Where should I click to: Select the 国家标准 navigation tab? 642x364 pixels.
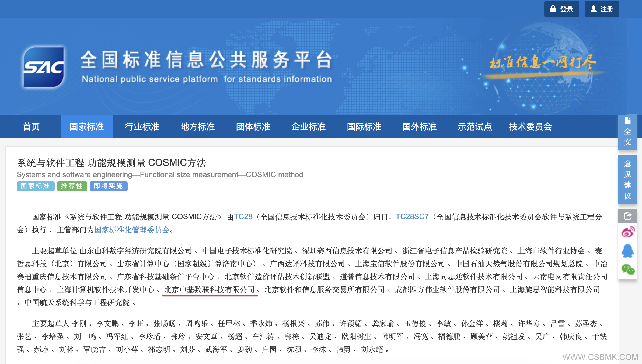pyautogui.click(x=87, y=127)
